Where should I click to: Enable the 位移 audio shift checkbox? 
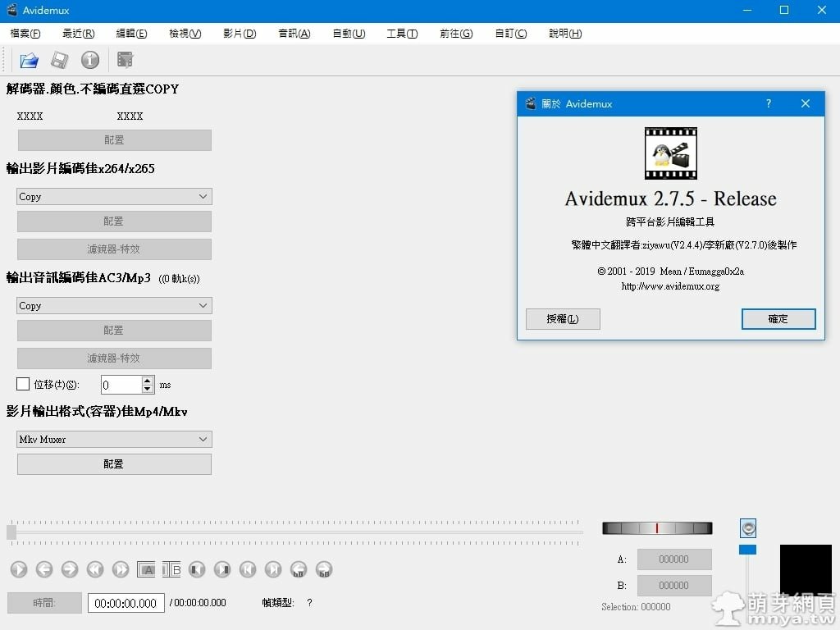[x=23, y=384]
